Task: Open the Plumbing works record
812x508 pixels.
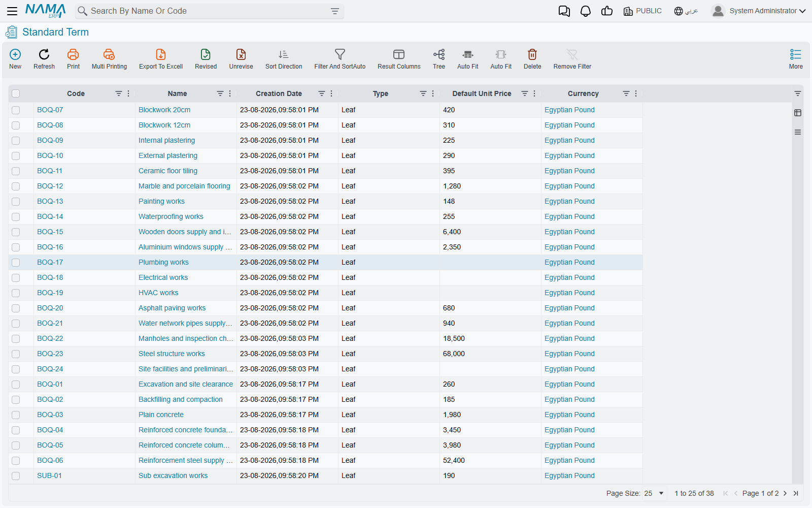Action: pos(163,262)
